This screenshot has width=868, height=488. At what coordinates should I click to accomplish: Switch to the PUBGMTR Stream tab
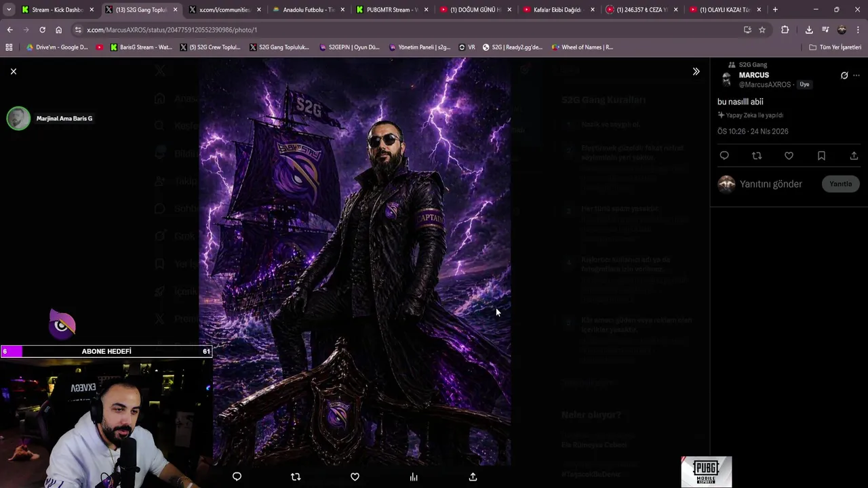pyautogui.click(x=392, y=9)
